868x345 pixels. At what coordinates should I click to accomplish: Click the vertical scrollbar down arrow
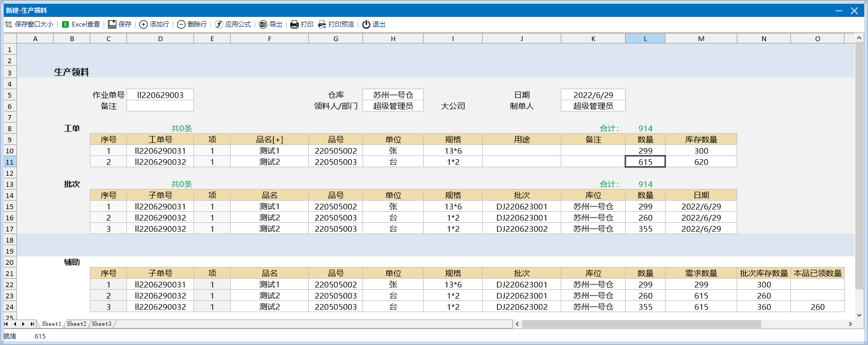[x=859, y=315]
